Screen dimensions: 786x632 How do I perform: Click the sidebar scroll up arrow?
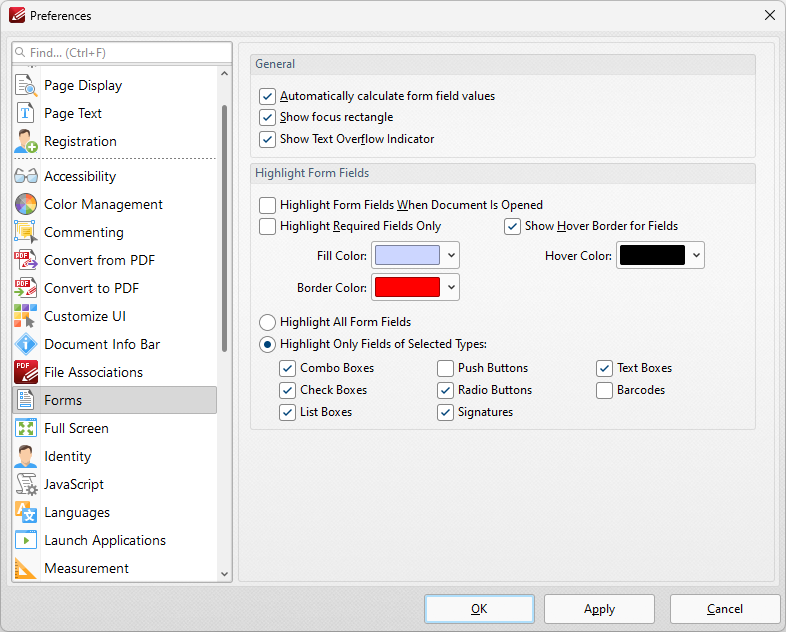click(225, 74)
